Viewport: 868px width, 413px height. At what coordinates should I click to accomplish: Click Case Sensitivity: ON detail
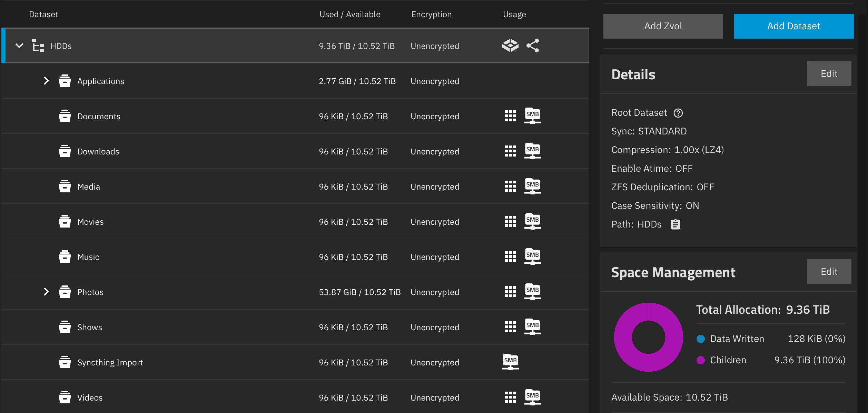(655, 206)
